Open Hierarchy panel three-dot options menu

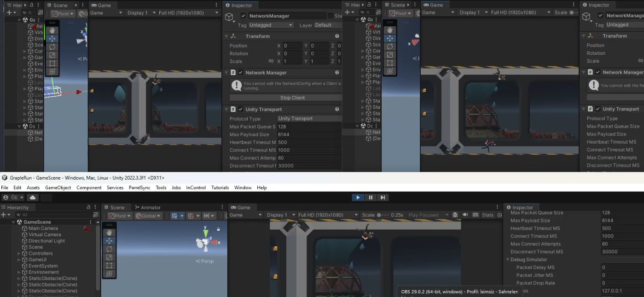[96, 207]
